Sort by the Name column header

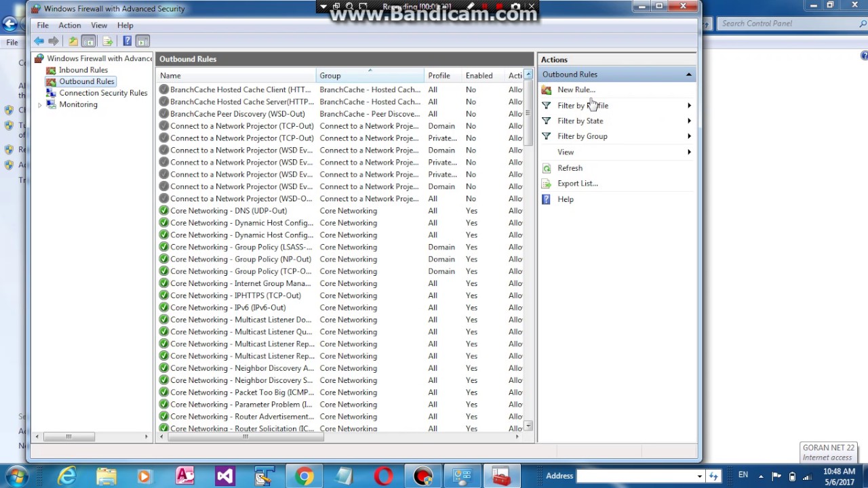(236, 75)
